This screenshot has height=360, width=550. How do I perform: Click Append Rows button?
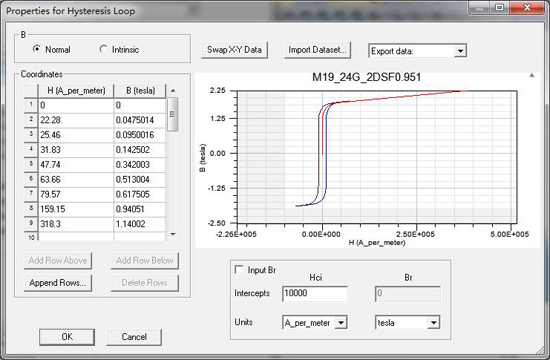58,283
